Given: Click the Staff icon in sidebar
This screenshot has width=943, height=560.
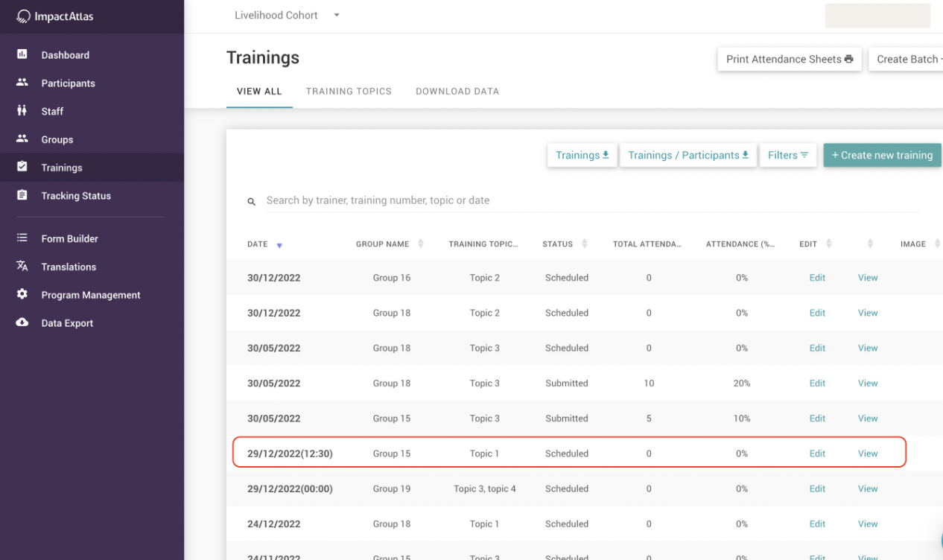Looking at the screenshot, I should point(22,111).
